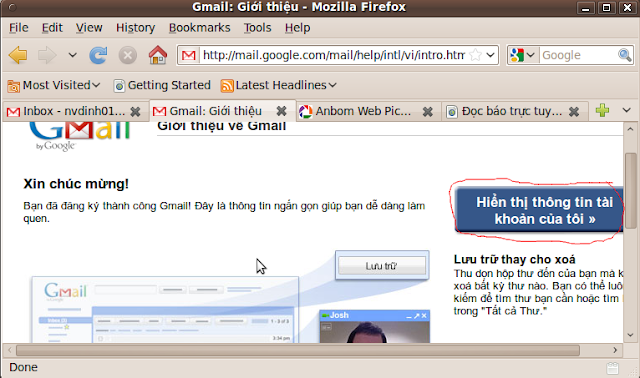Maximize the Firefox window

607,8
